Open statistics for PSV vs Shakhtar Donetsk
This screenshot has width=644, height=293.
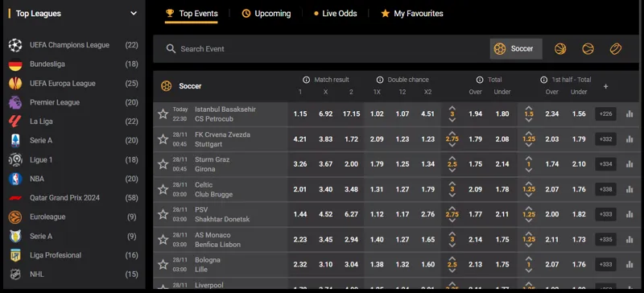pos(630,214)
